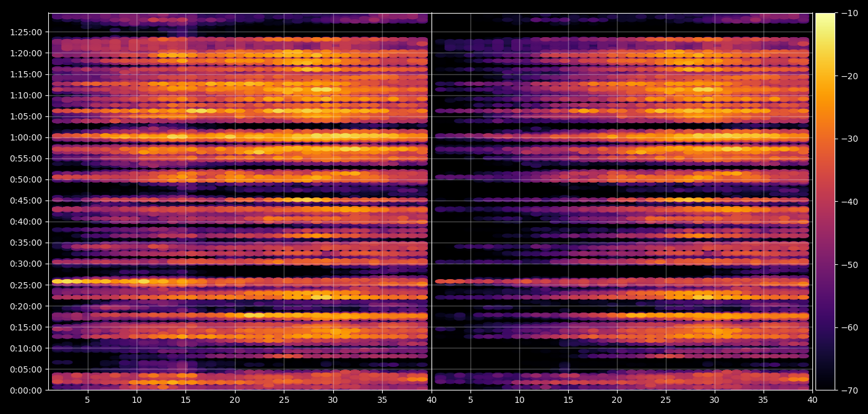Click x-axis label 10 under first heatmap

(137, 400)
